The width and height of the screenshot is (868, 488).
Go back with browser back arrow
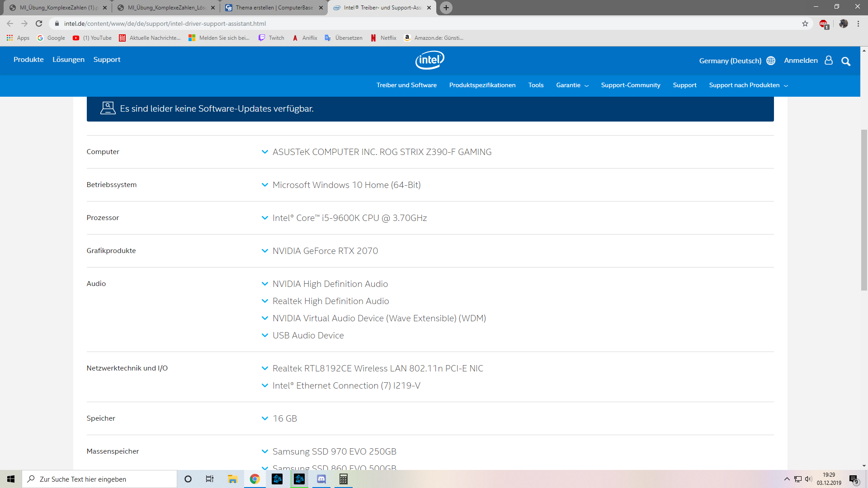pyautogui.click(x=10, y=23)
